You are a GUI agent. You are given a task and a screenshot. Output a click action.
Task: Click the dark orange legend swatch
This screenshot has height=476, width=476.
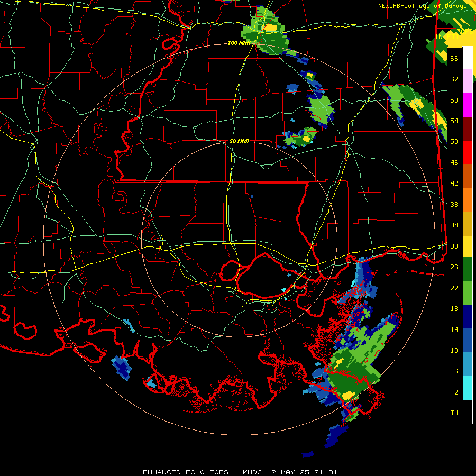pyautogui.click(x=467, y=176)
